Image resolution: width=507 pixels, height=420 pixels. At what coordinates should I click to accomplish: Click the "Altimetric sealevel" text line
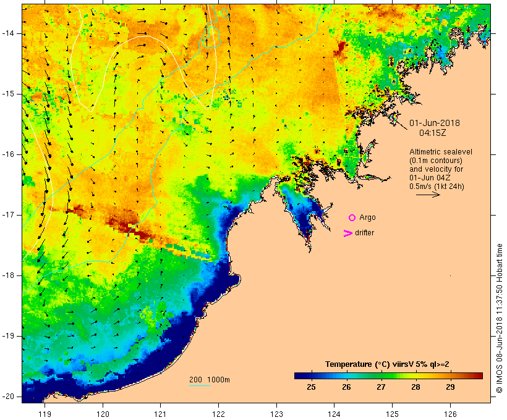pos(441,152)
